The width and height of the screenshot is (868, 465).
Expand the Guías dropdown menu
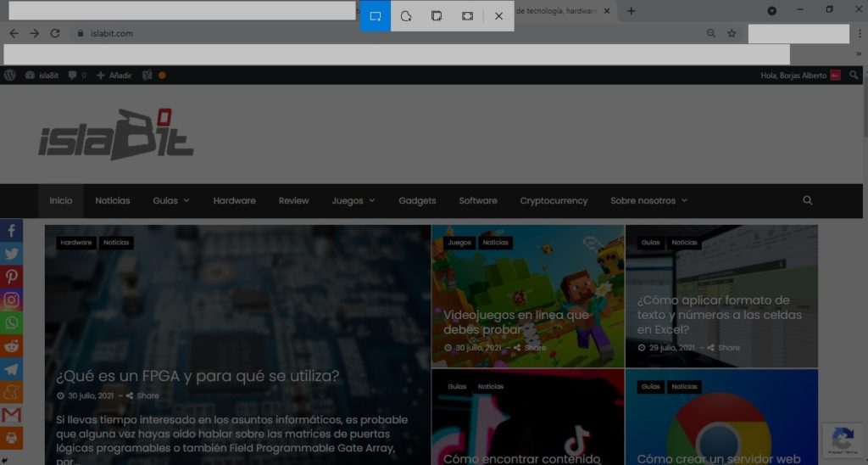pos(170,201)
